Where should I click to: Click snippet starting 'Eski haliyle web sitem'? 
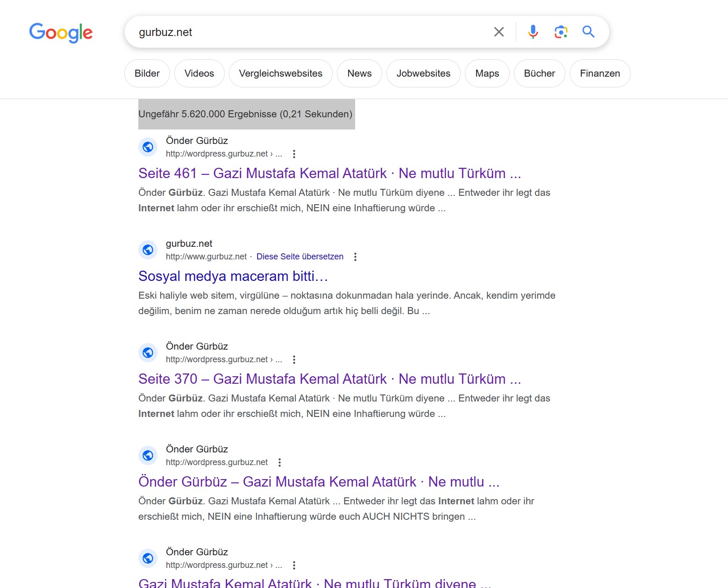pyautogui.click(x=347, y=303)
